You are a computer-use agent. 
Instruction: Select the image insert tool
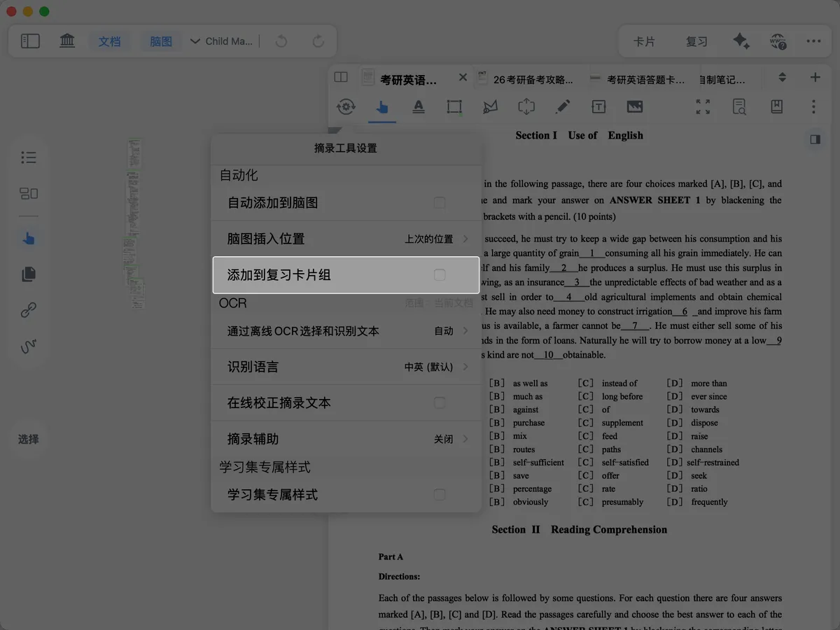pyautogui.click(x=634, y=106)
